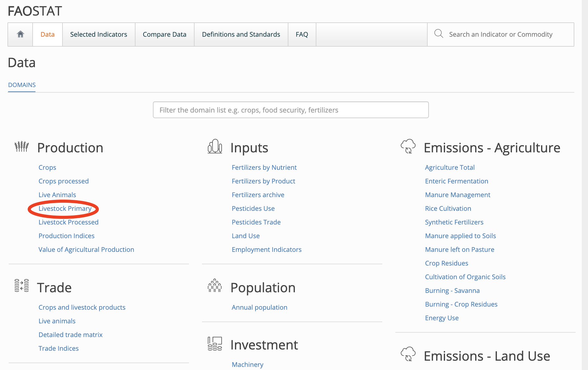Click the Trade coins exchange icon
The width and height of the screenshot is (588, 370).
[22, 285]
